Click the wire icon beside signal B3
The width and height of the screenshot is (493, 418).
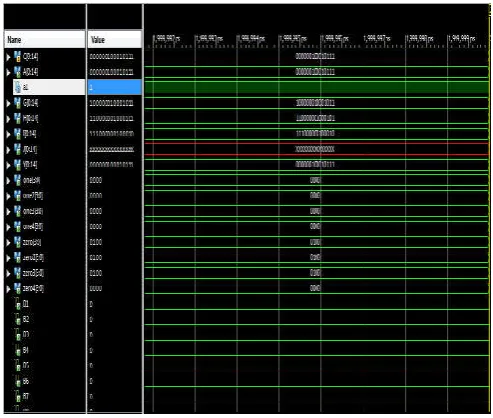(x=18, y=335)
